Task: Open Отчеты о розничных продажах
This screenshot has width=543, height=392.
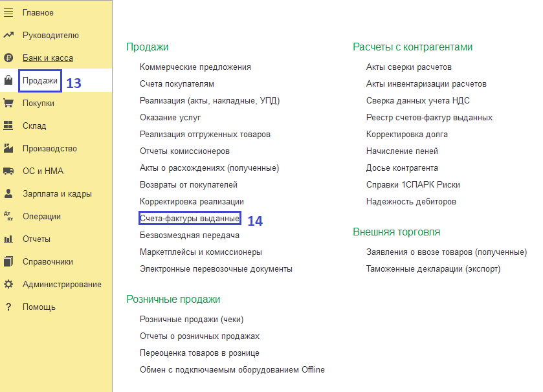Action: click(199, 336)
